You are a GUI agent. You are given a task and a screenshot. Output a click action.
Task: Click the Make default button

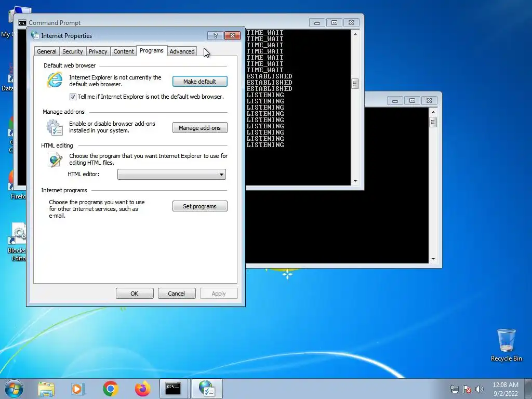200,82
